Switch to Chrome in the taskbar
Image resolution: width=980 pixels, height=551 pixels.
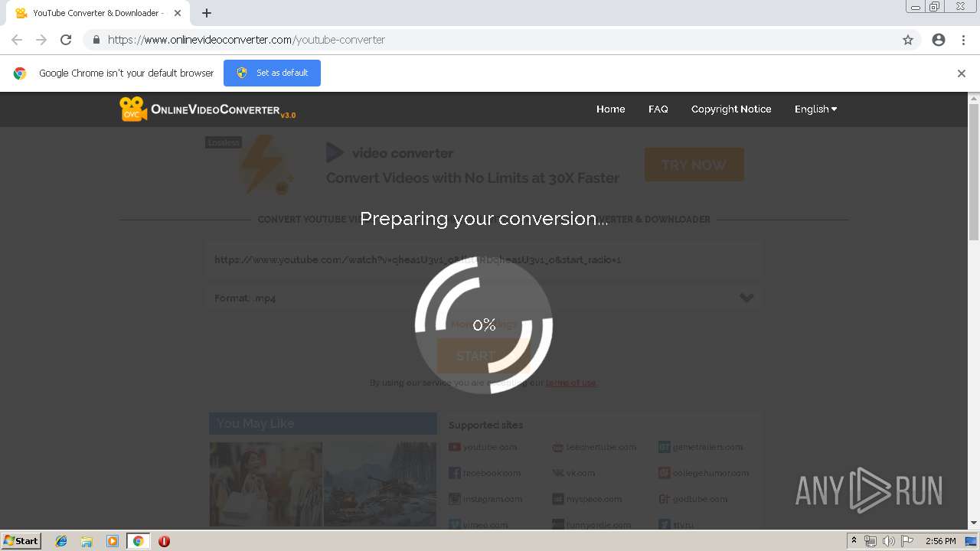[139, 541]
